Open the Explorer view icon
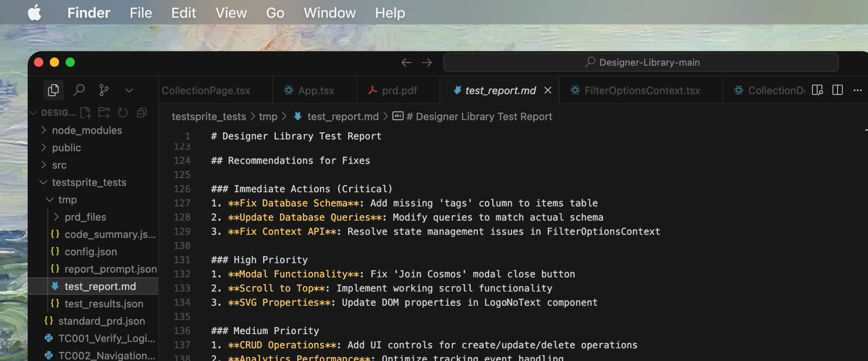Viewport: 868px width, 361px height. 53,90
